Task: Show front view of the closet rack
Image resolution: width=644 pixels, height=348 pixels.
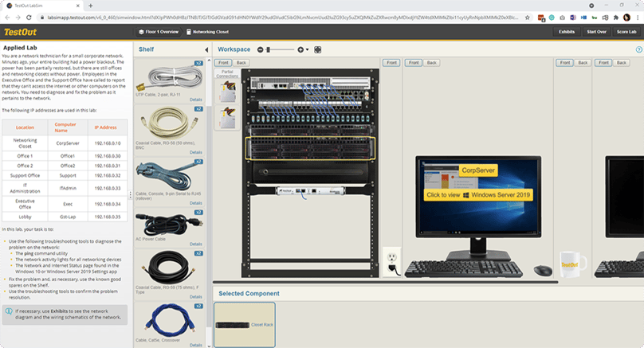Action: pyautogui.click(x=223, y=63)
